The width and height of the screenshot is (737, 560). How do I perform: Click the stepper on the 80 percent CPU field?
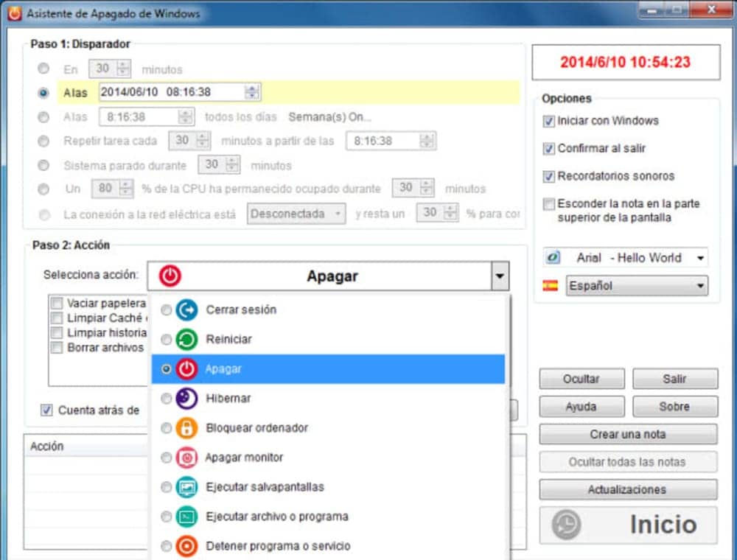pos(126,189)
